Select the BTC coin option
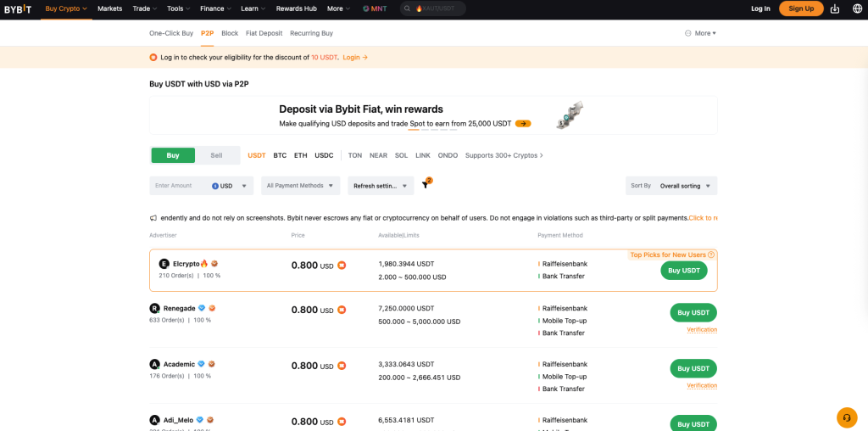Image resolution: width=868 pixels, height=431 pixels. 280,155
